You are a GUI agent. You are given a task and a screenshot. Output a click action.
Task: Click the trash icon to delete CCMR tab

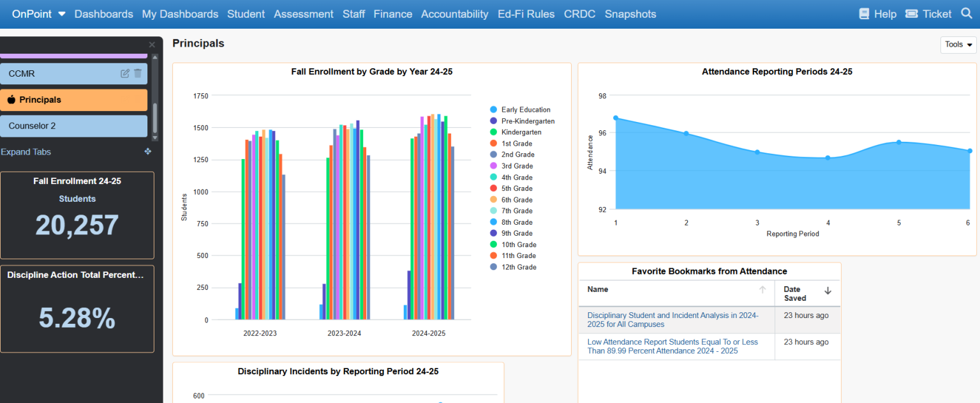(x=137, y=73)
